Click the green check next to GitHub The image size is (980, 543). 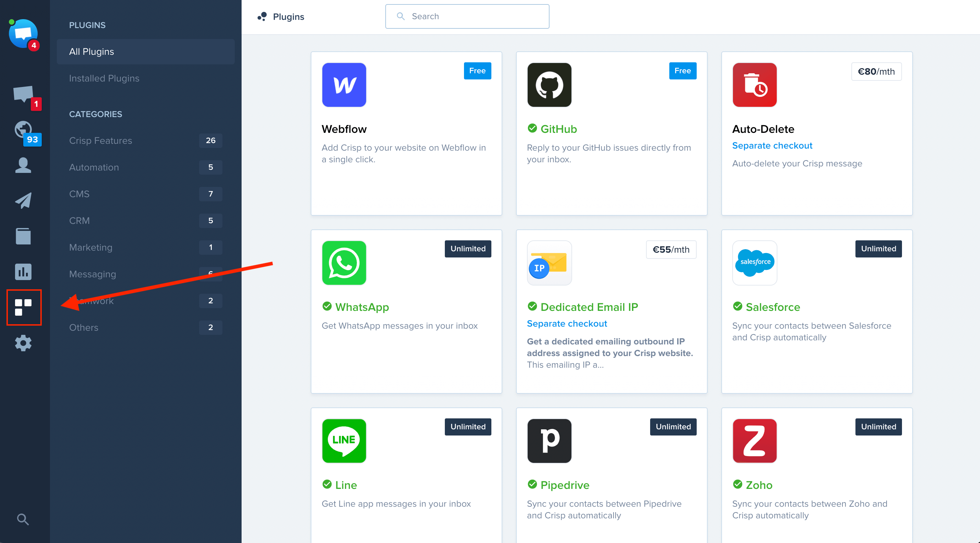[532, 128]
